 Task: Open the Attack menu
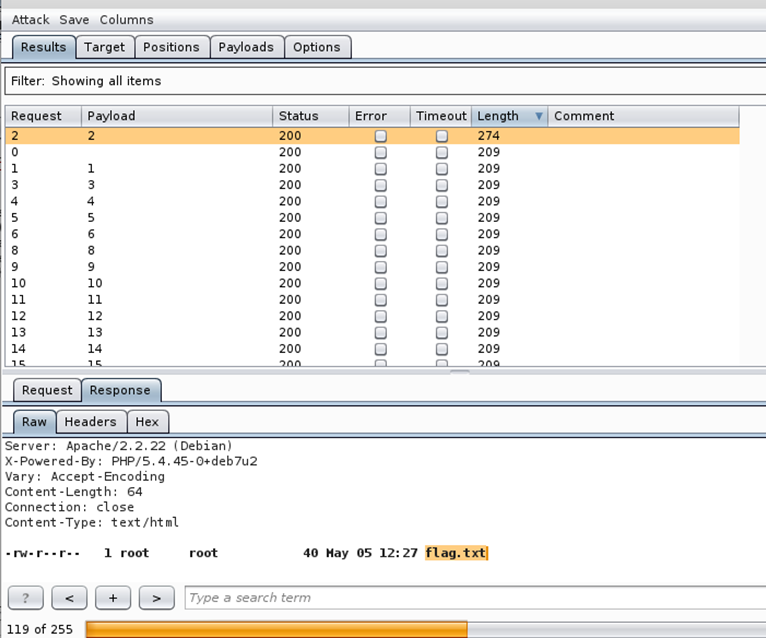point(30,19)
